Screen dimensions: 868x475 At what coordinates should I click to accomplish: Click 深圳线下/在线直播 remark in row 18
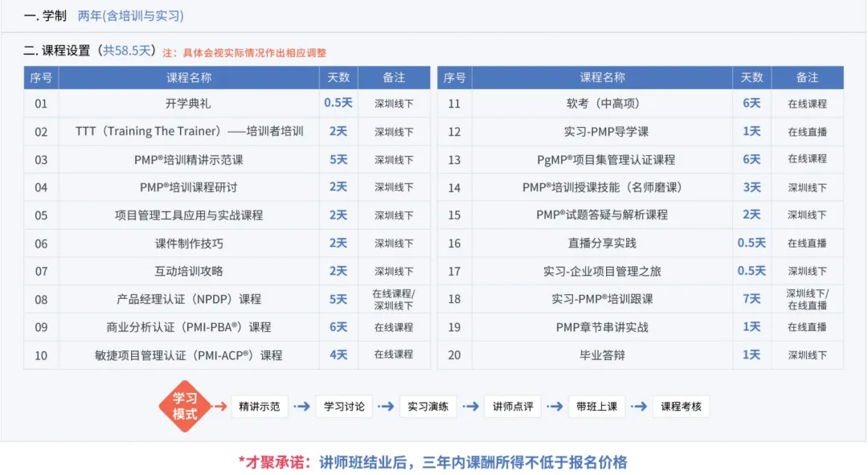pos(807,300)
